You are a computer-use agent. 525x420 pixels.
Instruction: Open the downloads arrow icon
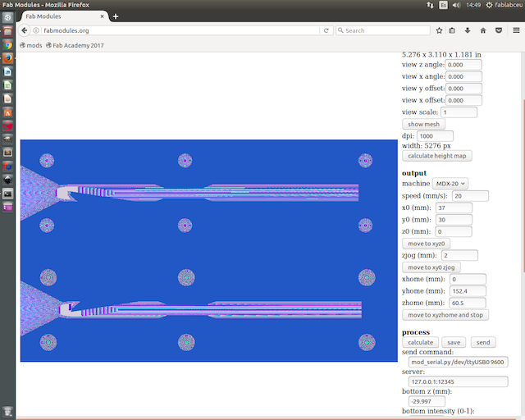pos(468,30)
